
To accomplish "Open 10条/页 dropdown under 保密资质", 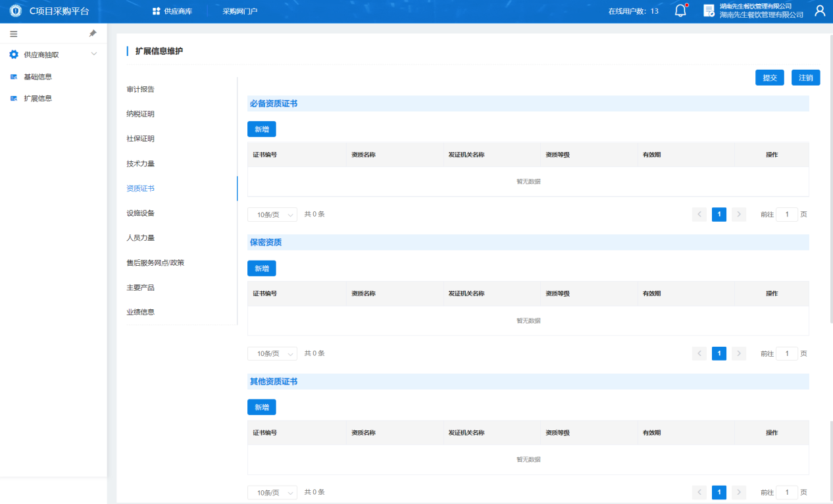I will click(272, 354).
